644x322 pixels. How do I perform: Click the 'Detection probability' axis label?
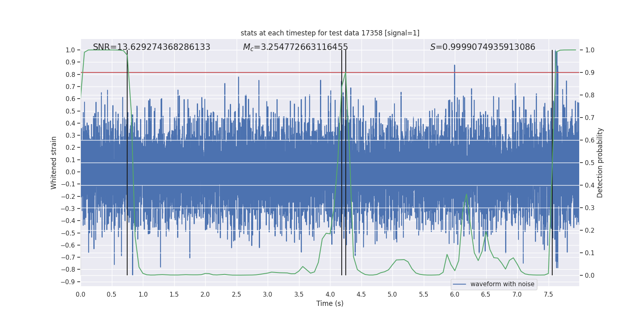(x=600, y=163)
